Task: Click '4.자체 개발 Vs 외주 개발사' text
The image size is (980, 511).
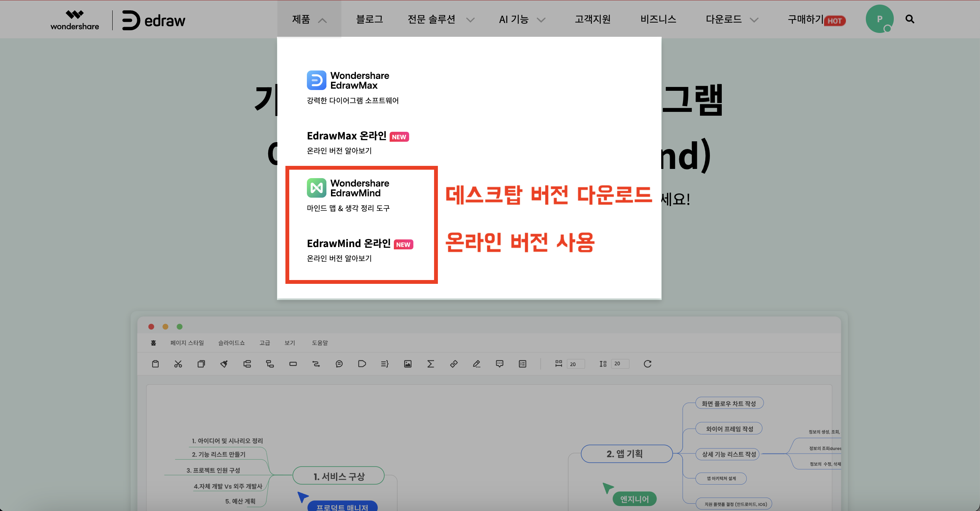Action: point(228,486)
